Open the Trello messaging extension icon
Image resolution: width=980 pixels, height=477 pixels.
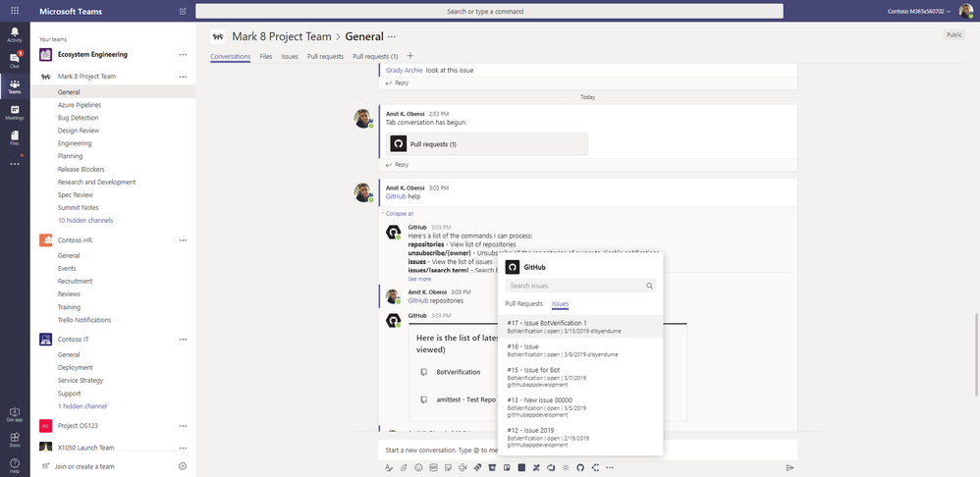(507, 467)
